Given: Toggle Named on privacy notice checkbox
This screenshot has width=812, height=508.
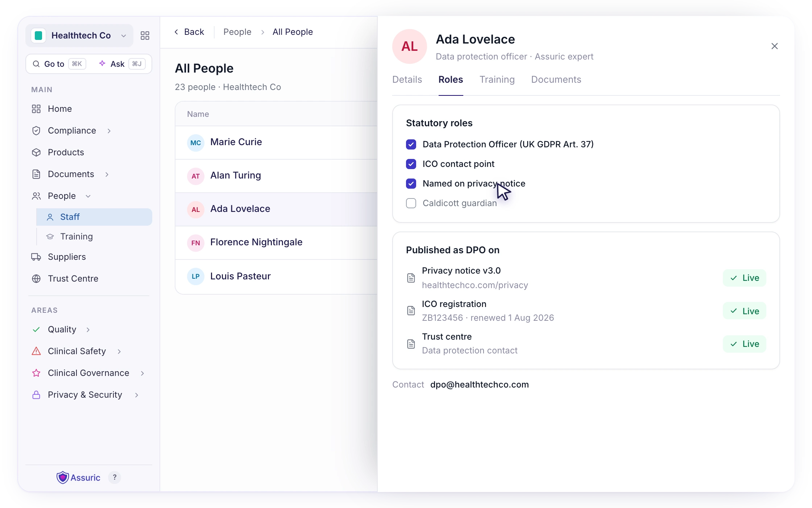Looking at the screenshot, I should tap(411, 184).
